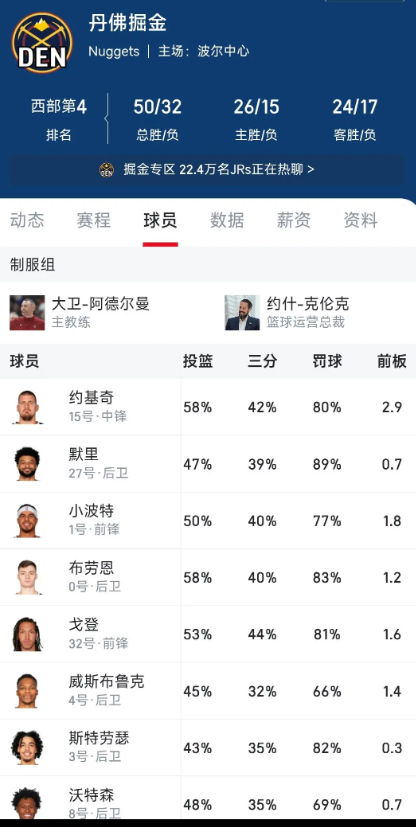Open the 掘金专区 community banner
Screen dimensions: 416x827
(208, 169)
